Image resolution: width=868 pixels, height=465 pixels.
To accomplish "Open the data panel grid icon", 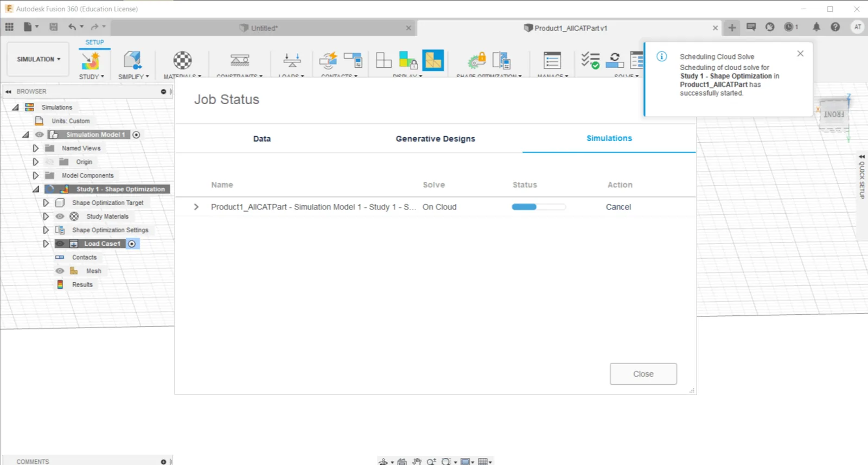I will pyautogui.click(x=9, y=27).
